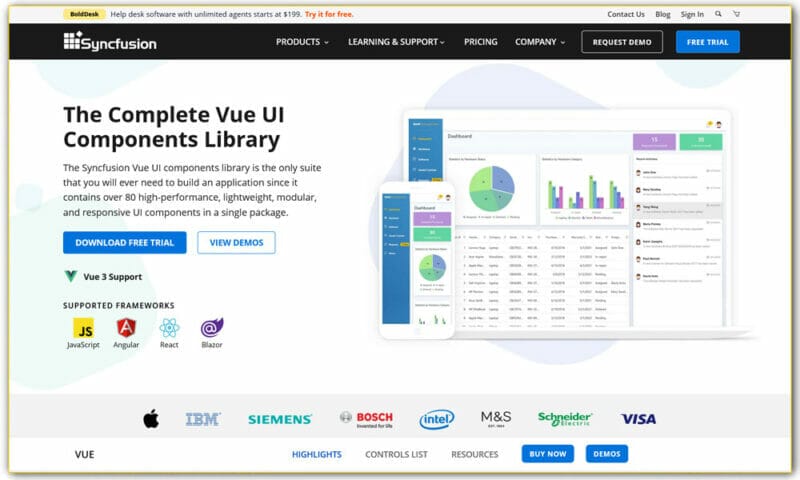Click the Download Free Trial button

click(x=124, y=242)
